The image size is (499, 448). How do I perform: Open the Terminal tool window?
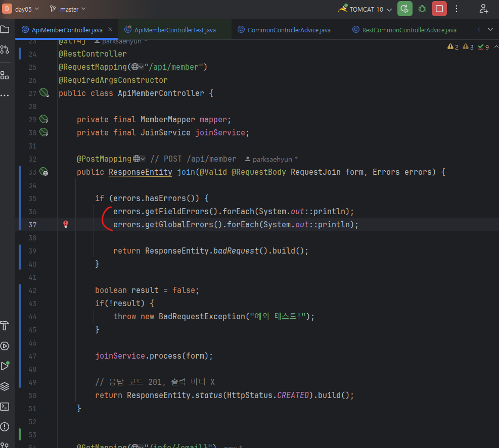click(5, 407)
